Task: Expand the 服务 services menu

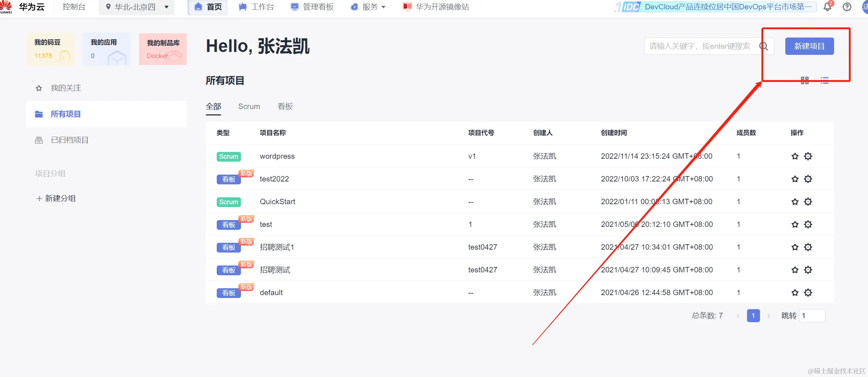Action: point(368,7)
